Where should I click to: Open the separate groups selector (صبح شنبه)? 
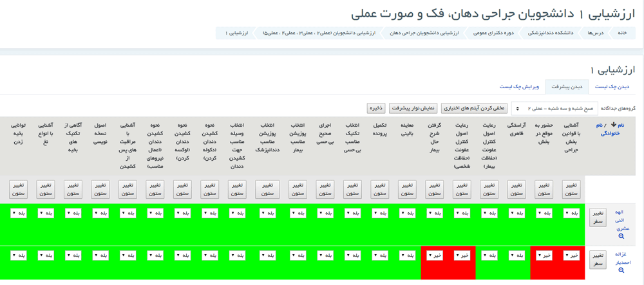click(554, 108)
